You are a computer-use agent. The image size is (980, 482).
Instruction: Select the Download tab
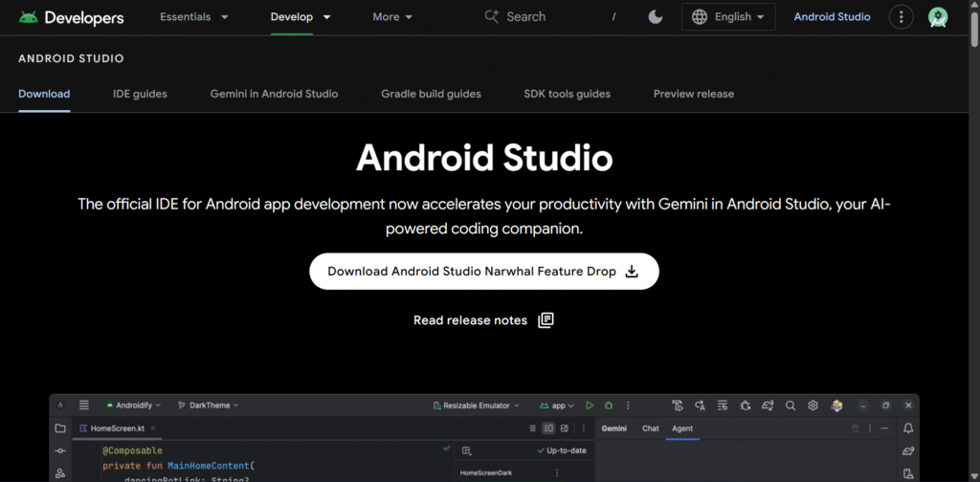44,94
